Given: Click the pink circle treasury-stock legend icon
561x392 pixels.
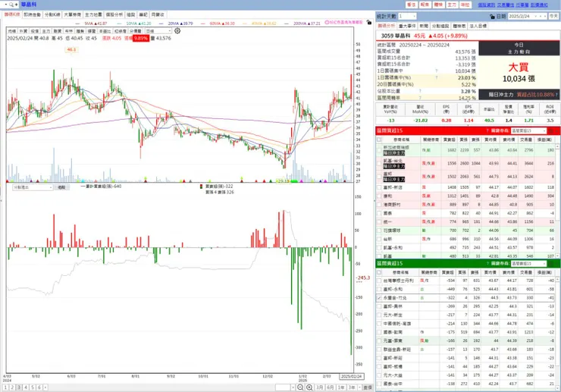Looking at the screenshot, I should coord(327,22).
